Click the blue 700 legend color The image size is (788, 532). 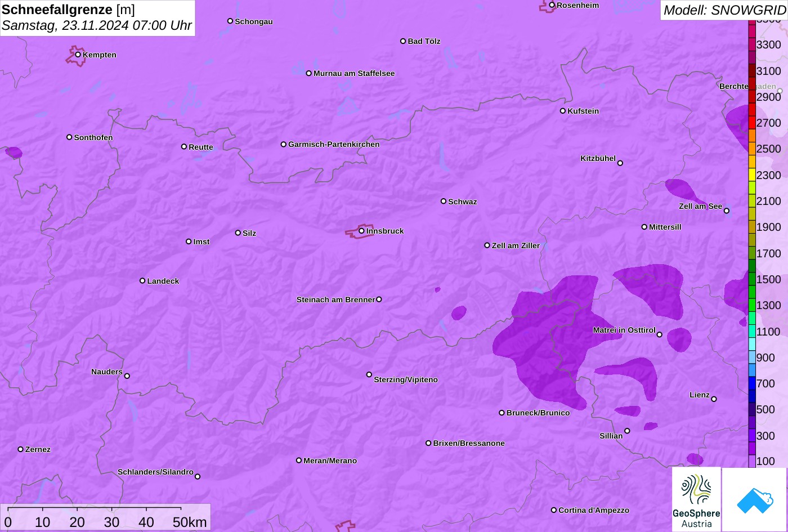[752, 383]
